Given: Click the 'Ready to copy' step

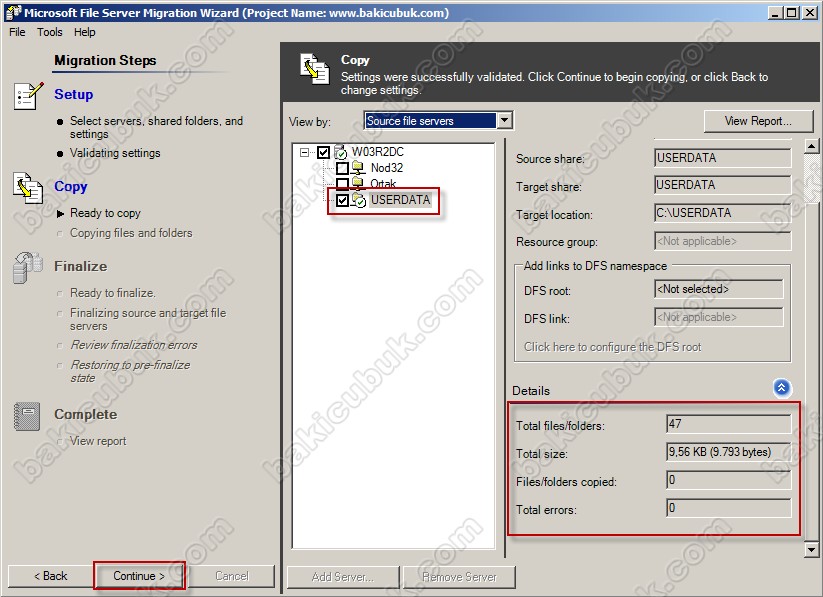Looking at the screenshot, I should [105, 213].
